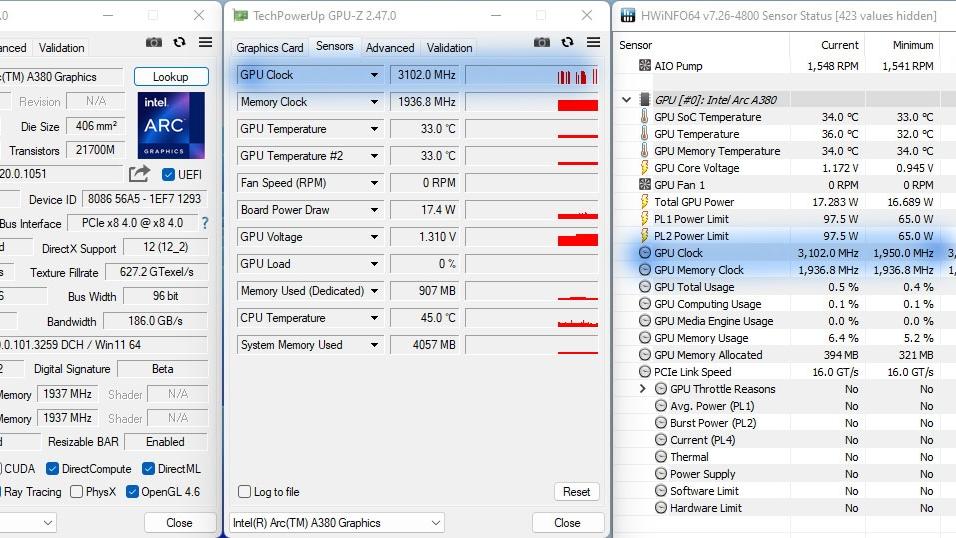Click the PL1 Power Limit icon

[644, 218]
